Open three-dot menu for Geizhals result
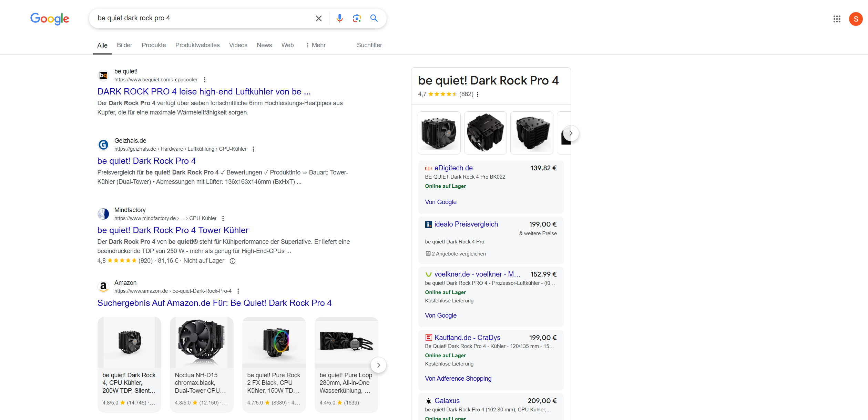Viewport: 868px width, 420px height. pos(253,149)
